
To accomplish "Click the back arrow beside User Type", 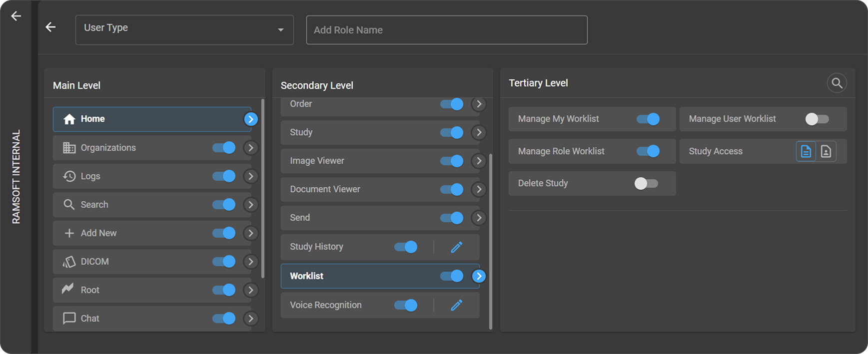I will pos(50,27).
